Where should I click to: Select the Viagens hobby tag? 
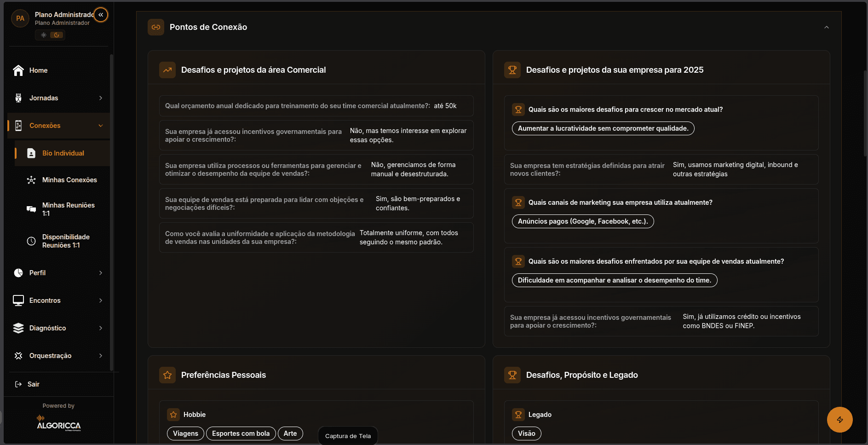pyautogui.click(x=185, y=433)
